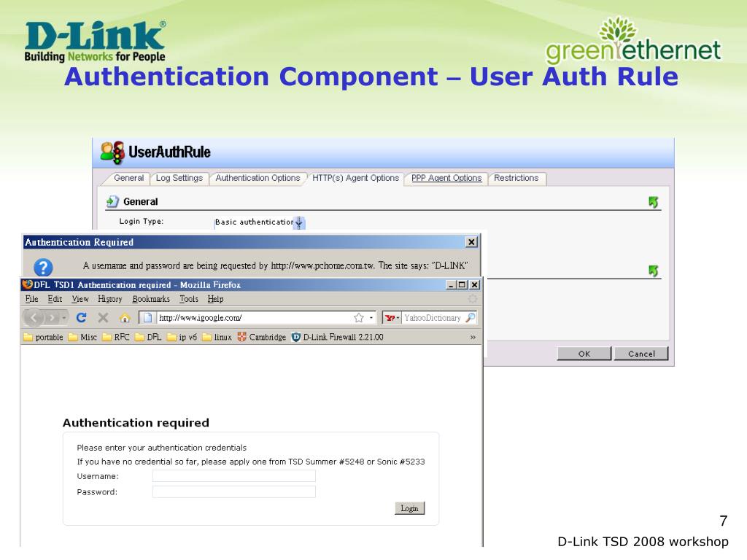
Task: Close the Authentication Required dialog
Action: [471, 242]
